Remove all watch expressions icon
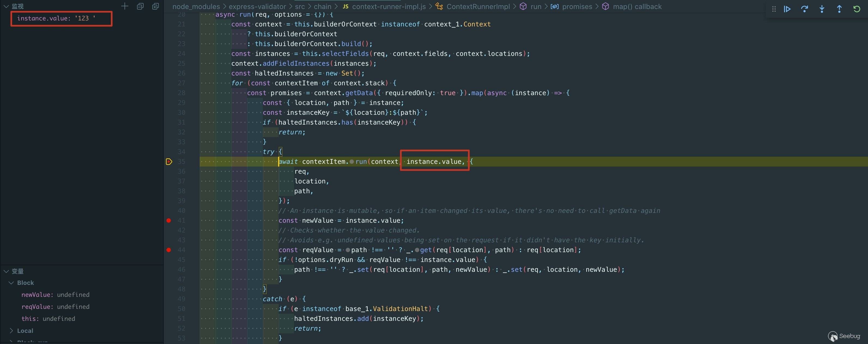 (x=155, y=7)
